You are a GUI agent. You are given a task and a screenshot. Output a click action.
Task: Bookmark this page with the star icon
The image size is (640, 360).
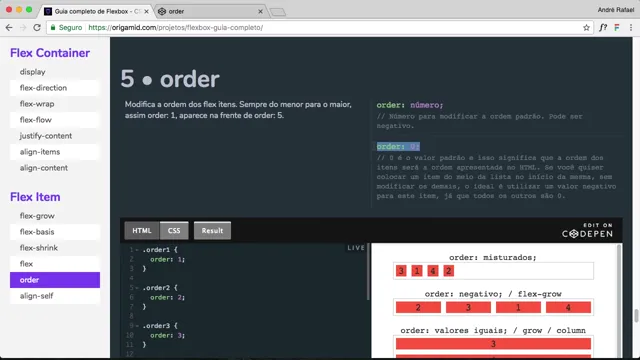point(586,27)
